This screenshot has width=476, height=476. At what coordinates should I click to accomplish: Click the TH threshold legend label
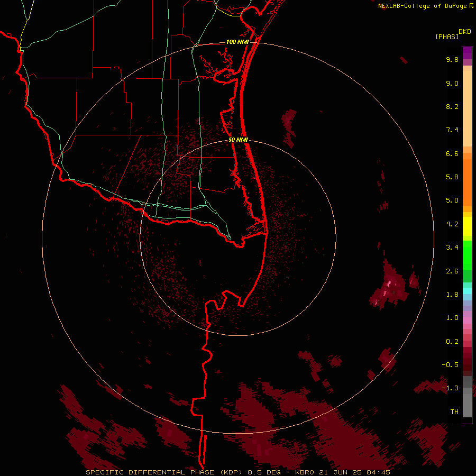coord(454,412)
